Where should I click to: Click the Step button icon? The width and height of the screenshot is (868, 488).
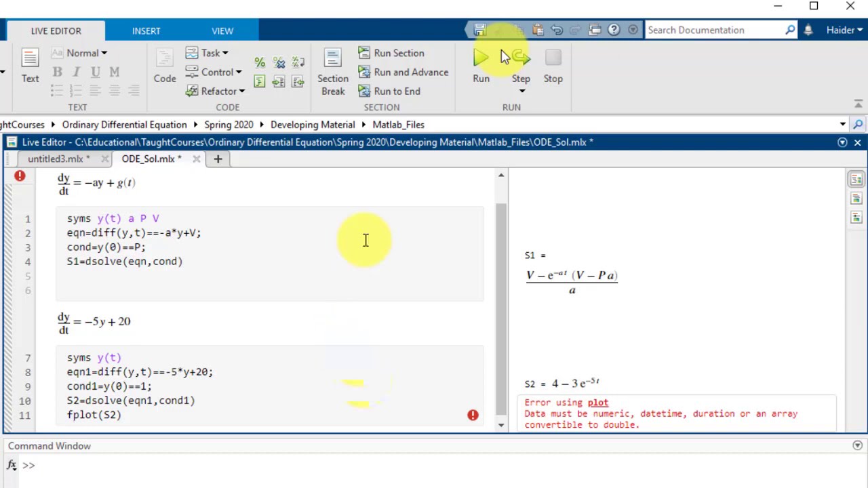tap(521, 58)
